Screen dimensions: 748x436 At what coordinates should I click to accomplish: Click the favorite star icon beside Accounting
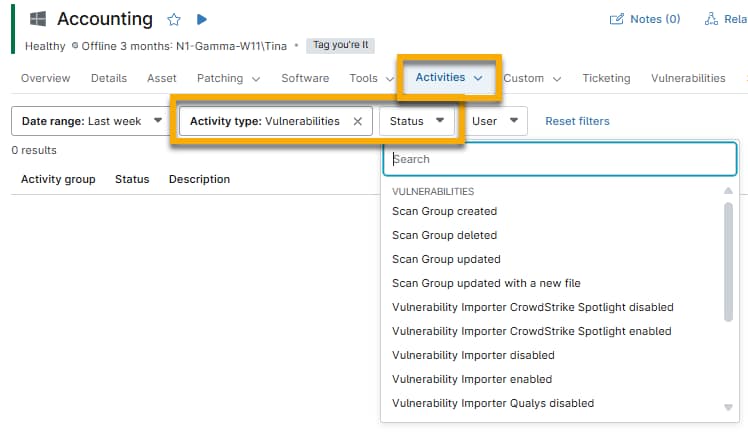click(174, 19)
